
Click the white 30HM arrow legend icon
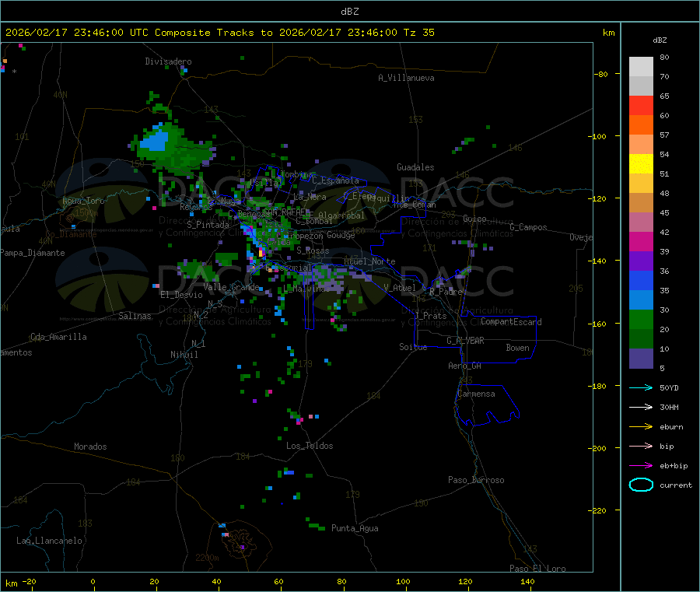click(x=641, y=407)
